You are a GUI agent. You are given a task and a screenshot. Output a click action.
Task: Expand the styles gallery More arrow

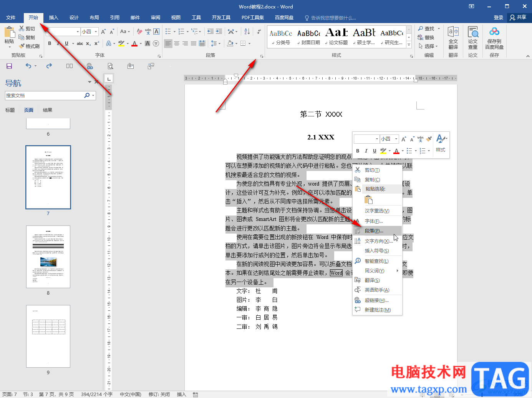[x=409, y=45]
